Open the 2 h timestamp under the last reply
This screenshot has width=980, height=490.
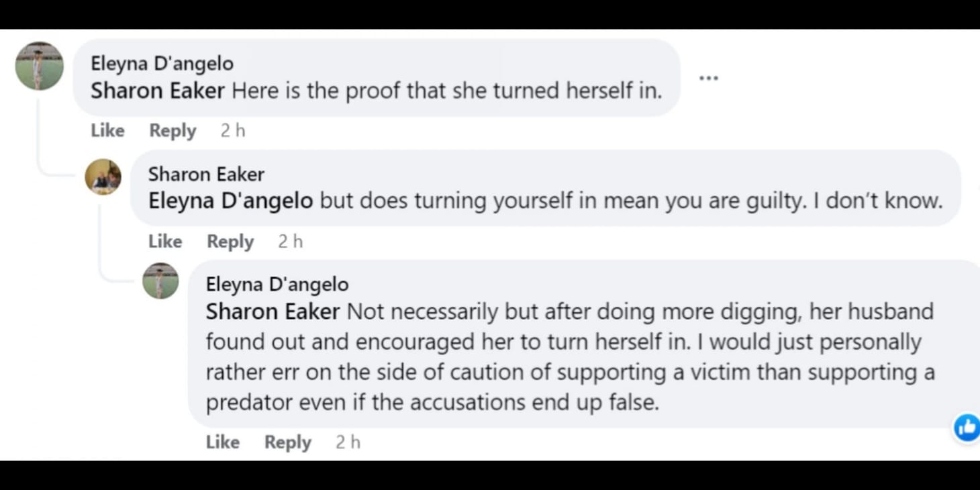348,442
